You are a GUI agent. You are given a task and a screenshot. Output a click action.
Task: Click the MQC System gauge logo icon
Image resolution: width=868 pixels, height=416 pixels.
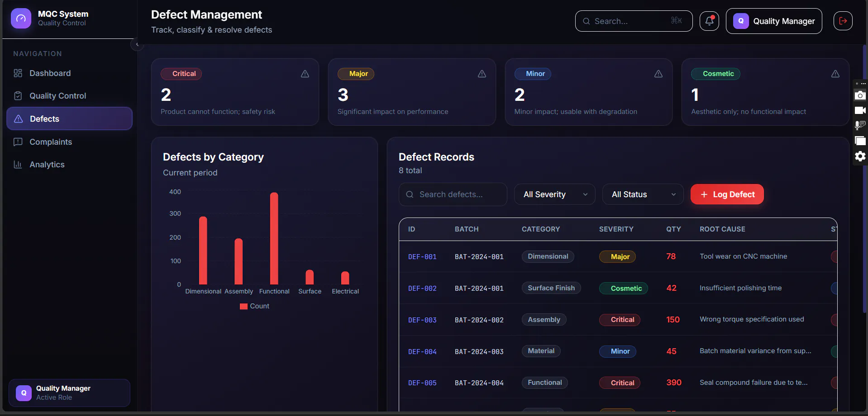click(x=21, y=19)
